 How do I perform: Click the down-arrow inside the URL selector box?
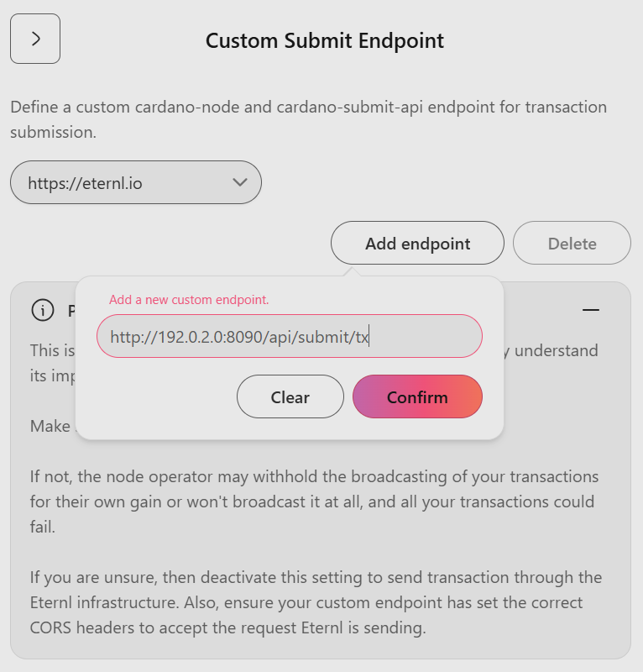[x=238, y=182]
